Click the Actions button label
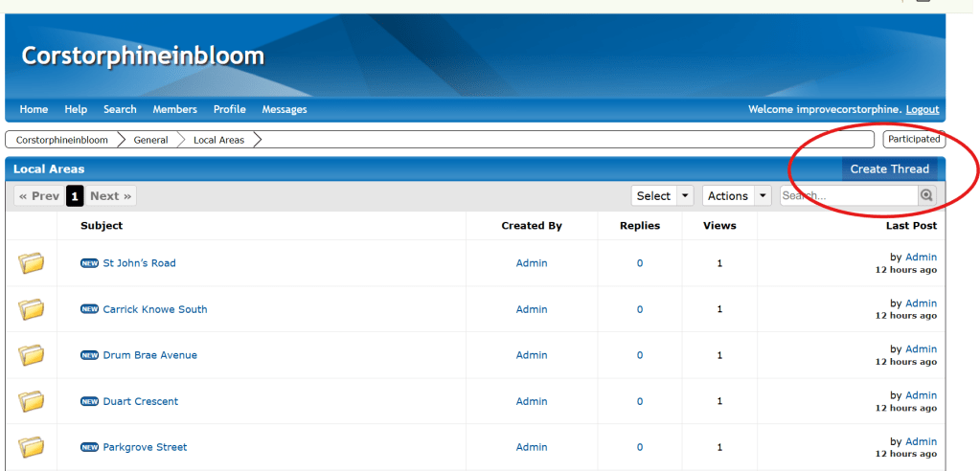The width and height of the screenshot is (980, 471). (728, 195)
